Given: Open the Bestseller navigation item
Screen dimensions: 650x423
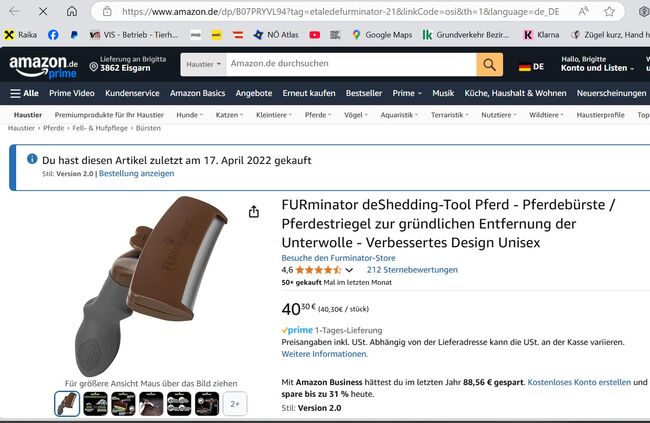Looking at the screenshot, I should 364,93.
